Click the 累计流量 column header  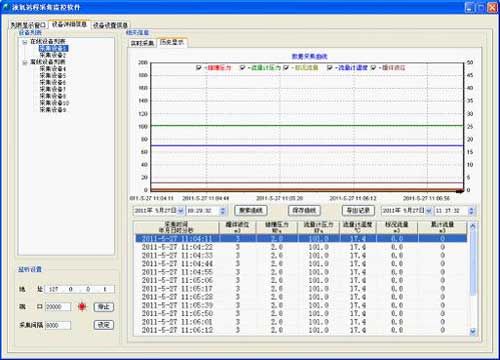tap(442, 227)
